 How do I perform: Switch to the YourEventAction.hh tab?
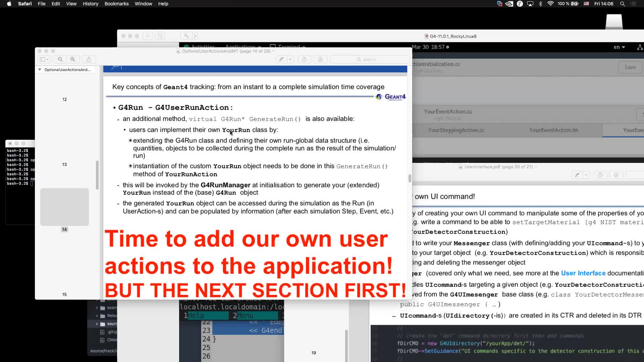point(554,130)
